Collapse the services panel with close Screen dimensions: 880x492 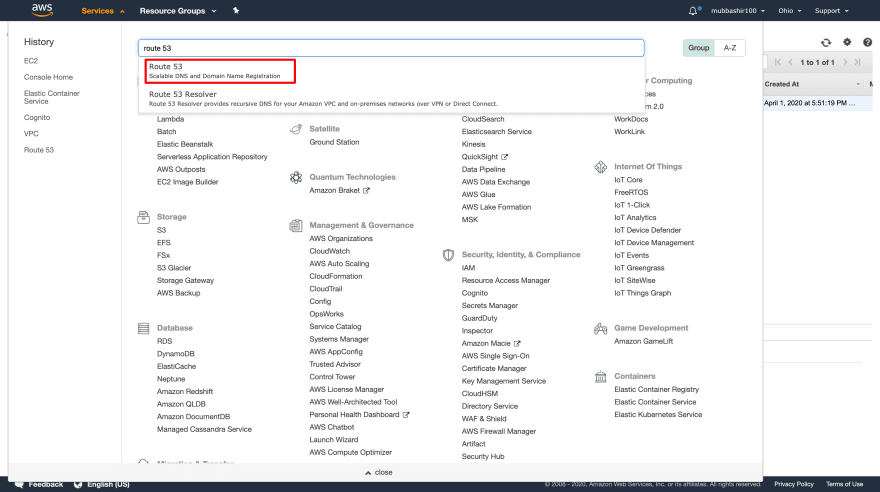(379, 473)
